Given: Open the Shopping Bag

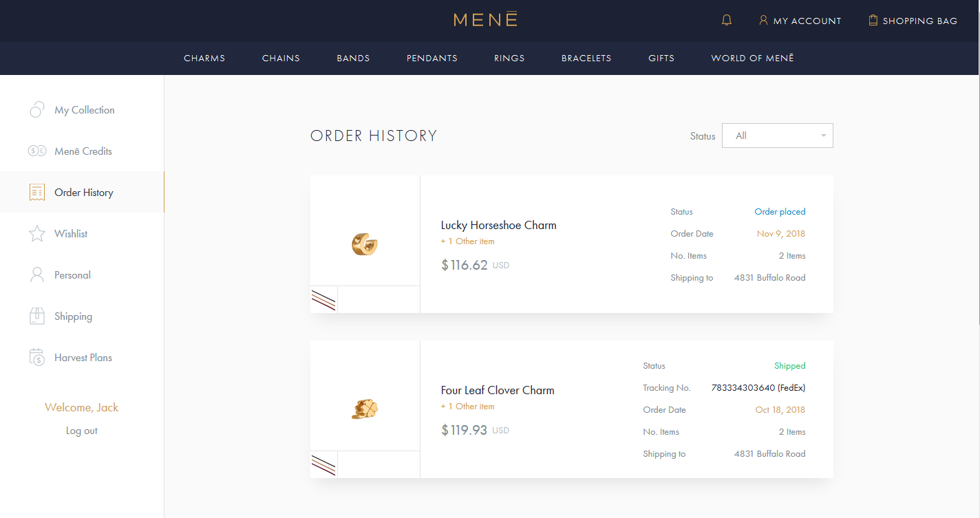Looking at the screenshot, I should pyautogui.click(x=913, y=21).
